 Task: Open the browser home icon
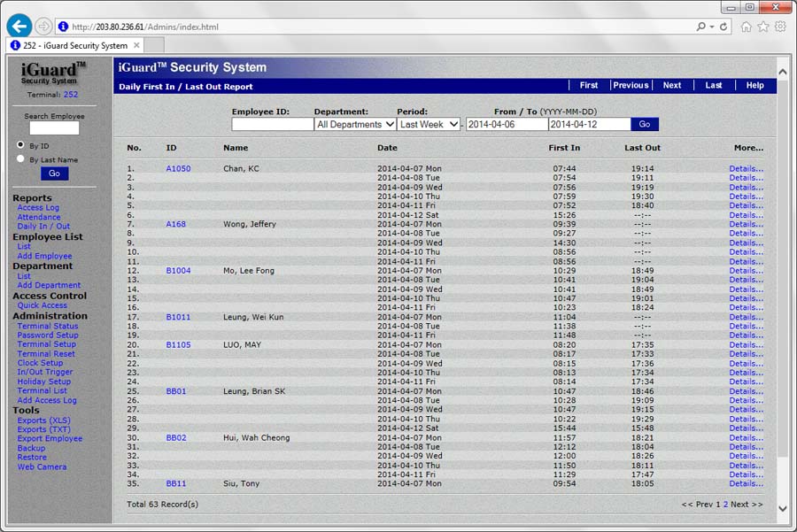point(746,27)
